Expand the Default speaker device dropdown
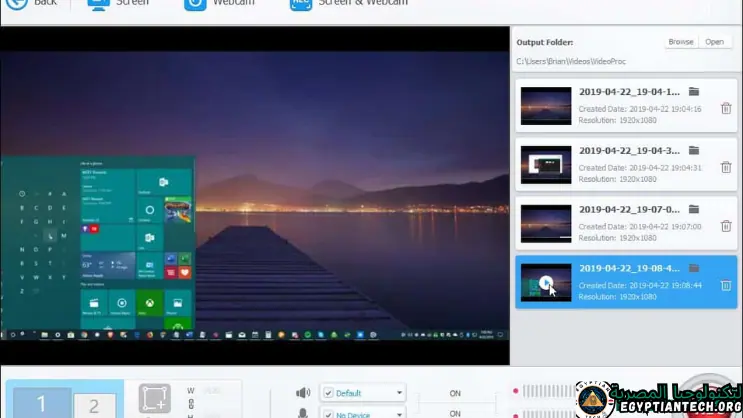The image size is (743, 418). point(399,393)
